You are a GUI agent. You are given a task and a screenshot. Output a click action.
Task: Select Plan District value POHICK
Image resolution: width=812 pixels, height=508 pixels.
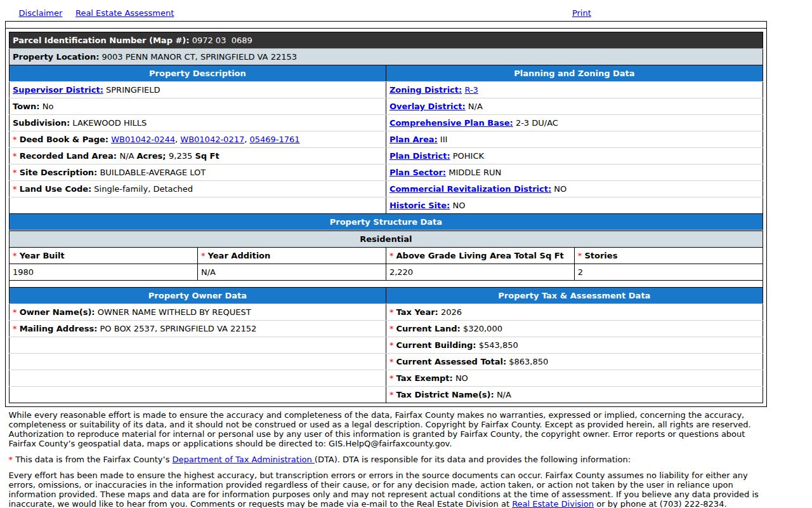pyautogui.click(x=468, y=156)
